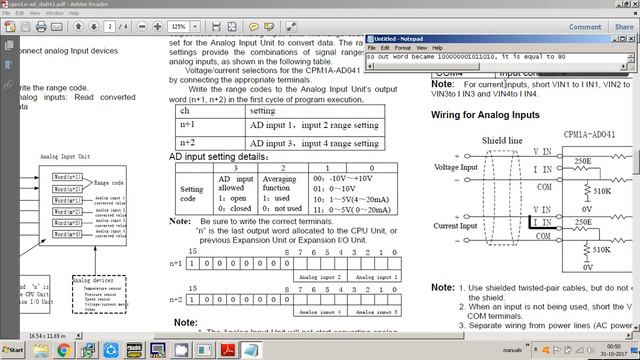The image size is (640, 360).
Task: Click the tray flag notification icon
Action: click(x=556, y=350)
